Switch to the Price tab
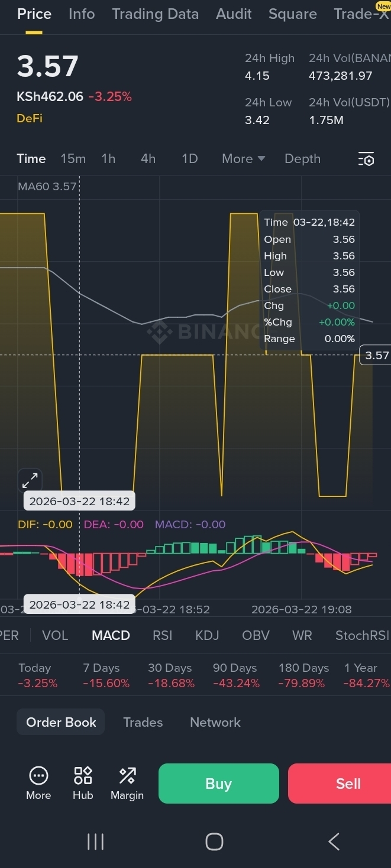This screenshot has height=868, width=391. [x=34, y=14]
